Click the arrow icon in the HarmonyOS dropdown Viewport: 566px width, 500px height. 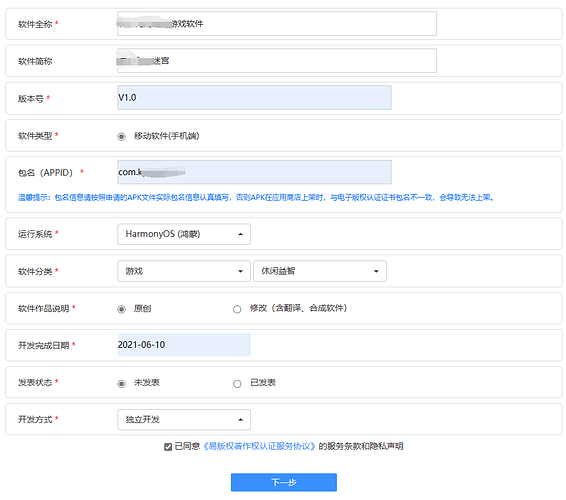click(x=240, y=234)
